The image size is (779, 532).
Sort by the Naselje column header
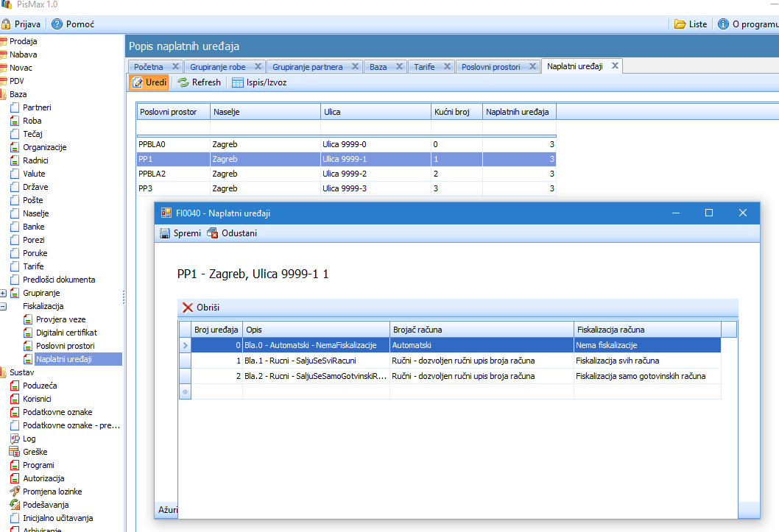[x=265, y=112]
